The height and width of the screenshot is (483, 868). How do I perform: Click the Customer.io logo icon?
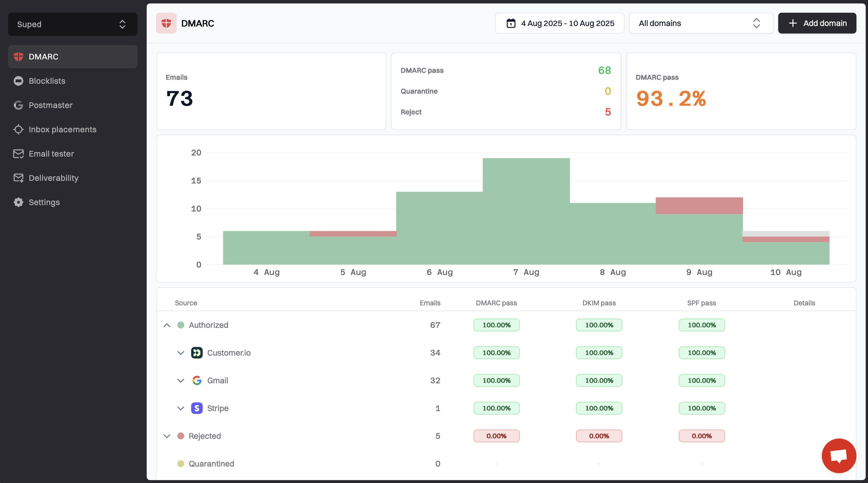(x=197, y=352)
